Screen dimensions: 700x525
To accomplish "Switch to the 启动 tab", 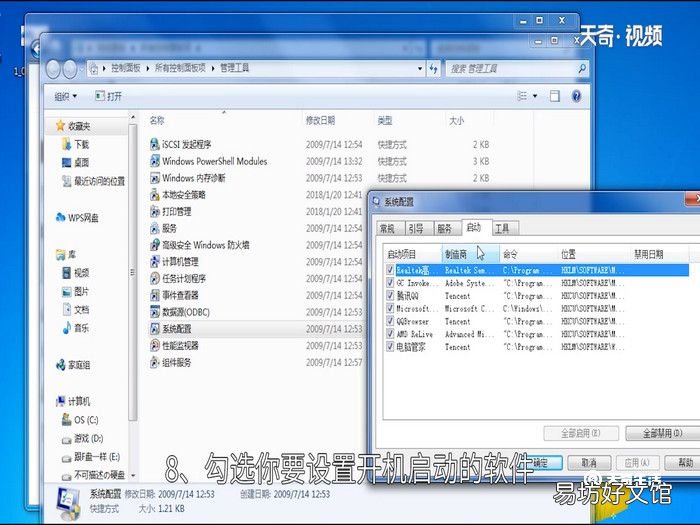I will 474,228.
